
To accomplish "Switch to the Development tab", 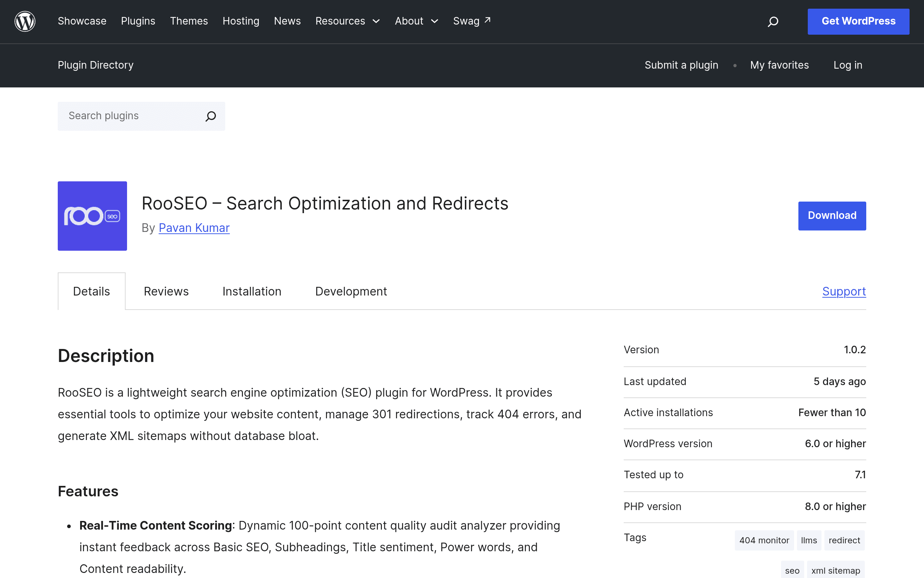I will click(x=351, y=291).
